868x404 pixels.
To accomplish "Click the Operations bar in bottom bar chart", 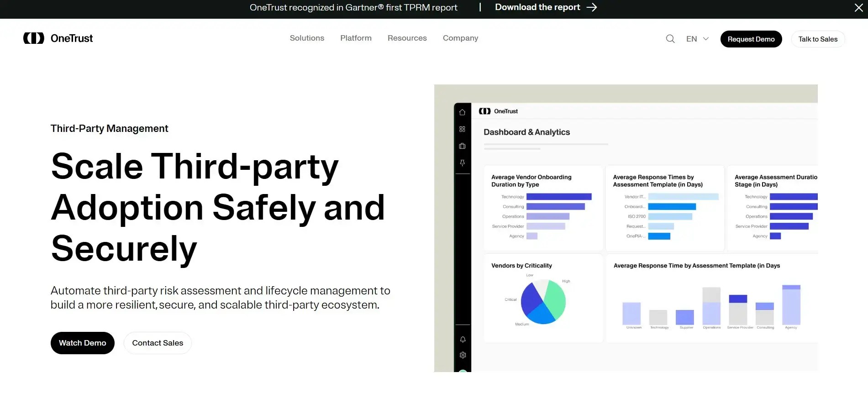I will 711,306.
